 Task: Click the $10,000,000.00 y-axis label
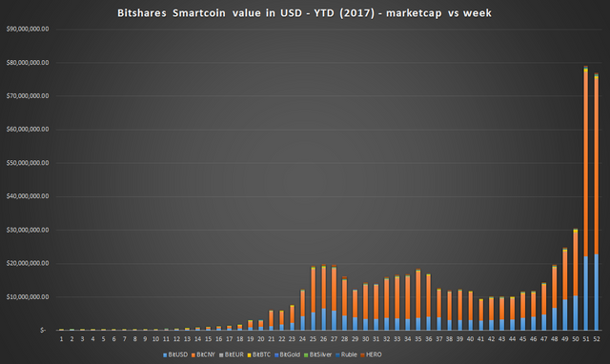click(28, 296)
